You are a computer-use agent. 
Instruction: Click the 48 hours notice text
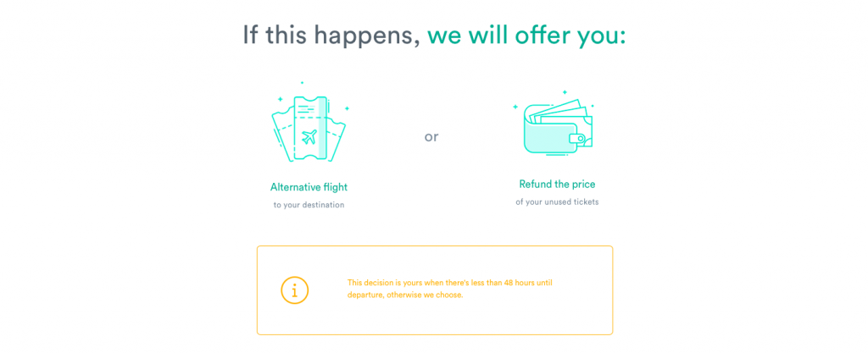pyautogui.click(x=450, y=282)
